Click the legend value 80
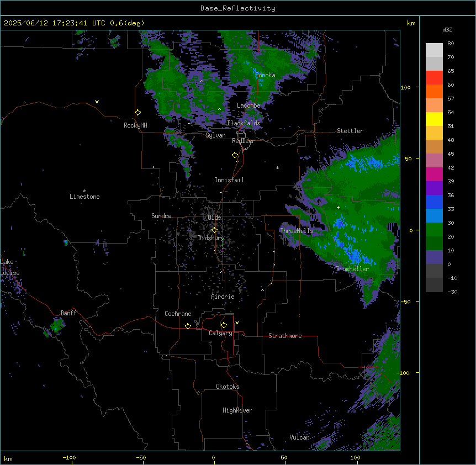The height and width of the screenshot is (465, 476). coord(451,44)
